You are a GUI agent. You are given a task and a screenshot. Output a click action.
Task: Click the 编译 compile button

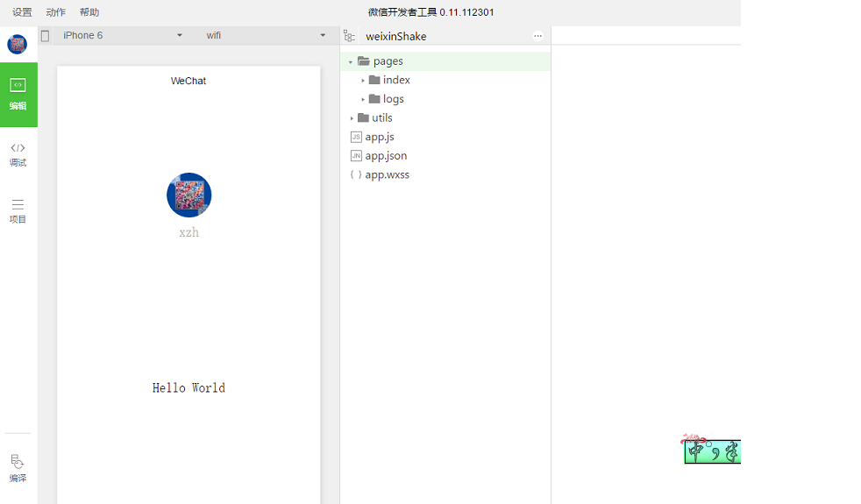tap(18, 468)
